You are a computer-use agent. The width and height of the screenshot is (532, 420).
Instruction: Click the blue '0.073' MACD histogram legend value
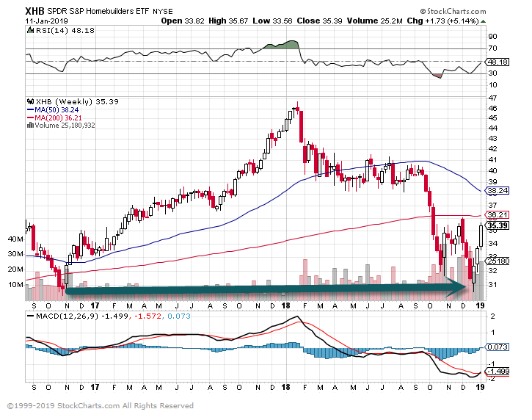coord(179,316)
